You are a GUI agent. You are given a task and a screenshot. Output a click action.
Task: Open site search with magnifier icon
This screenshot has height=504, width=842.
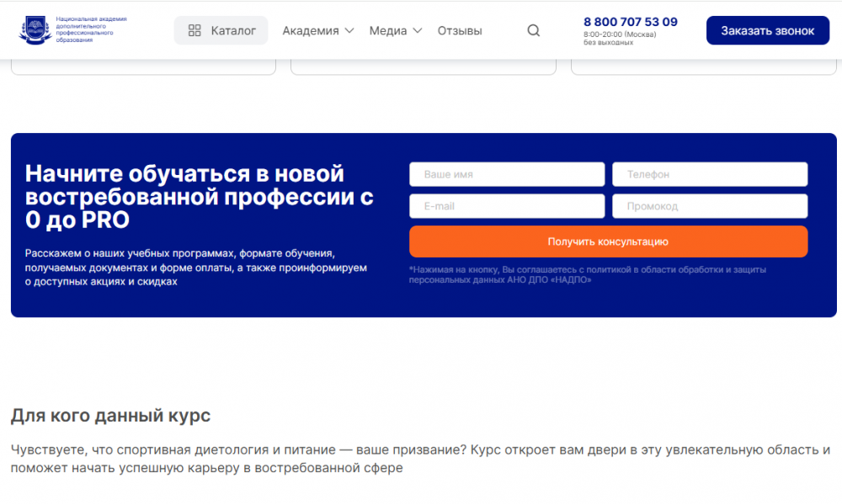point(534,30)
